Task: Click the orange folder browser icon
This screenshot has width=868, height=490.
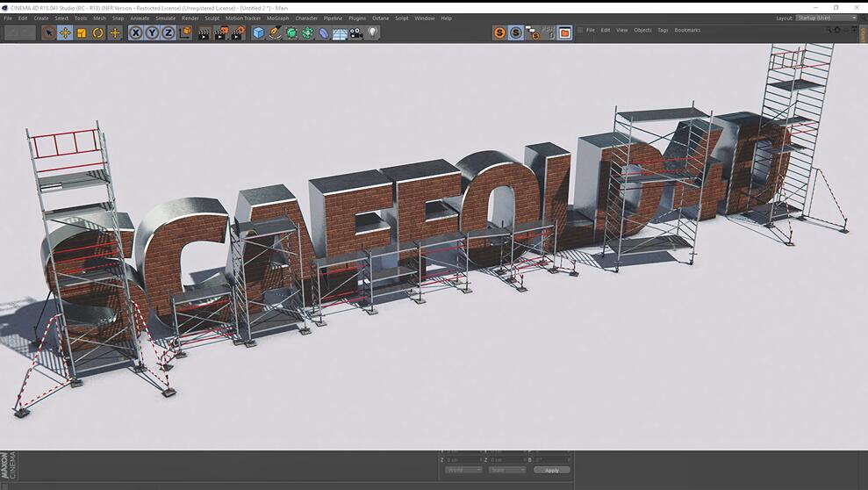Action: [564, 32]
